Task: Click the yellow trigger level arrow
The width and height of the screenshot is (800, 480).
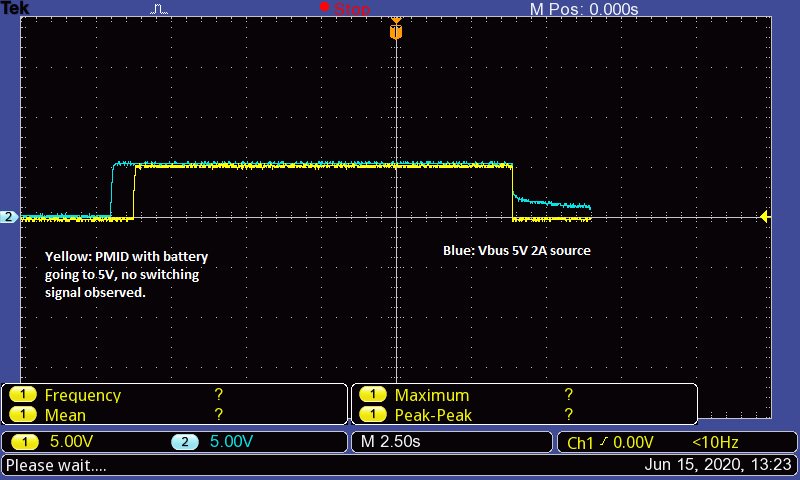Action: tap(764, 217)
